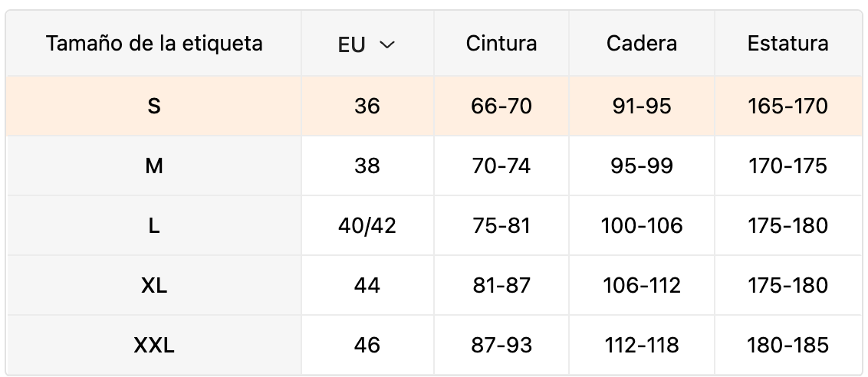Click height value 180-185 cell
This screenshot has height=377, width=868.
click(787, 345)
